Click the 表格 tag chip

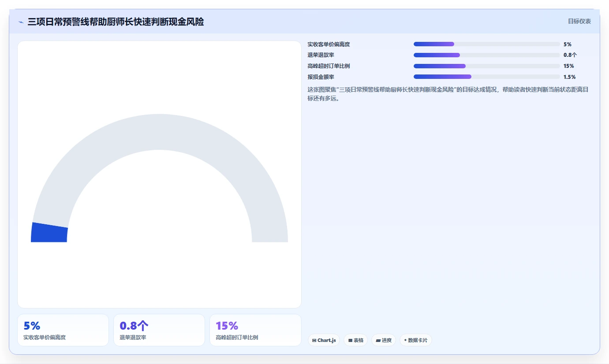355,340
